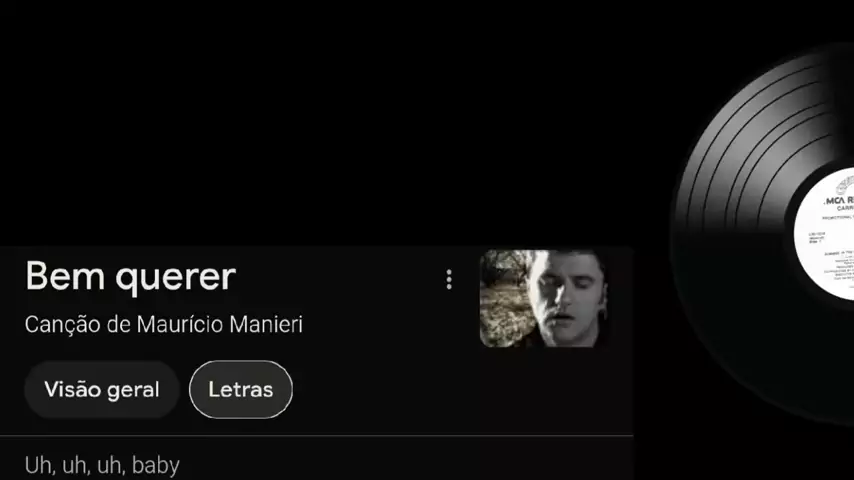Click the word querer in the title

click(175, 278)
